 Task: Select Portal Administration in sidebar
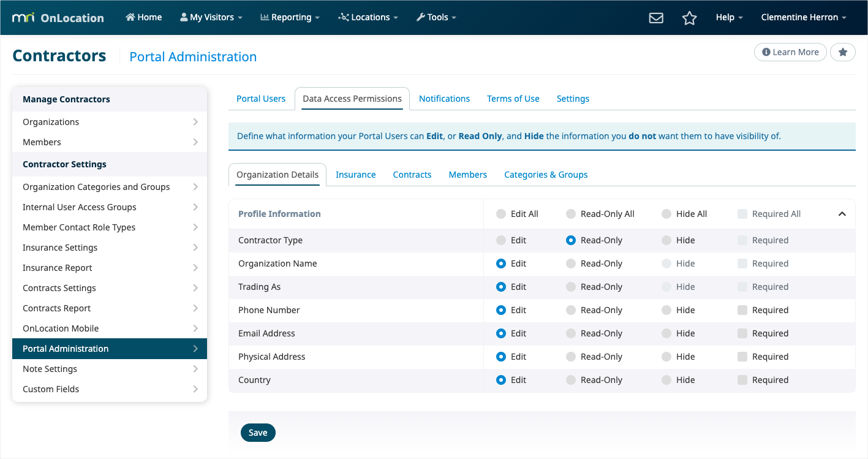click(x=110, y=349)
